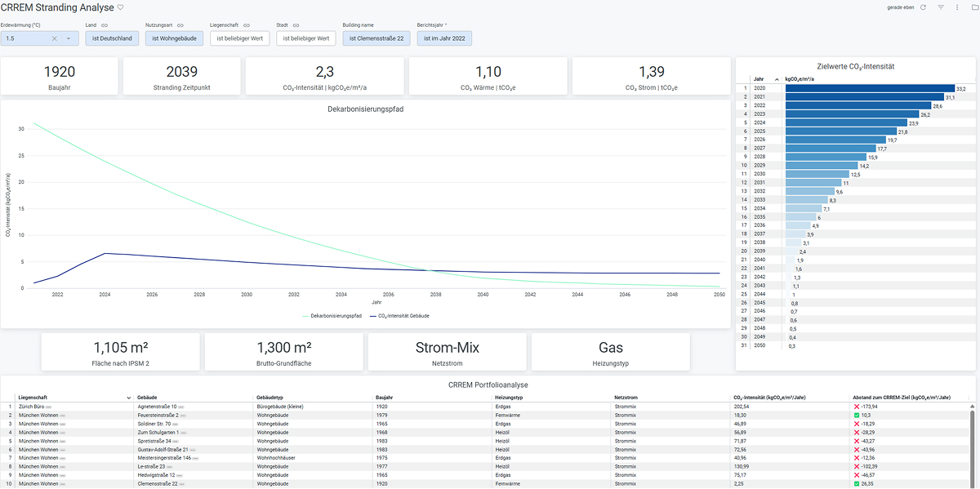Image resolution: width=980 pixels, height=489 pixels.
Task: Click the 2020 bar in Zielwerte chart
Action: [x=869, y=88]
